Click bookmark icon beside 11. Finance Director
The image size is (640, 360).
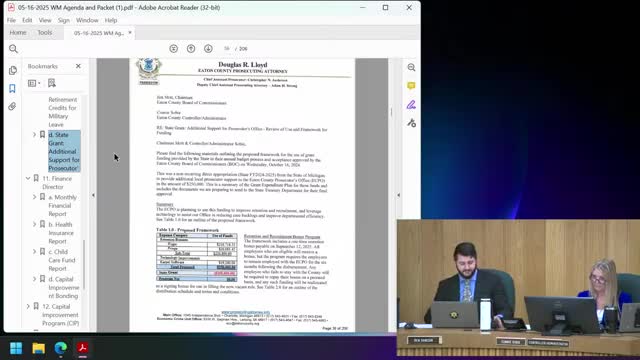pyautogui.click(x=36, y=178)
